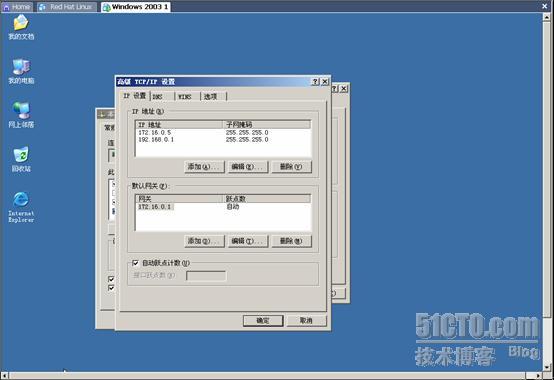Click the 跃点数 column header
554x380 pixels.
(267, 199)
